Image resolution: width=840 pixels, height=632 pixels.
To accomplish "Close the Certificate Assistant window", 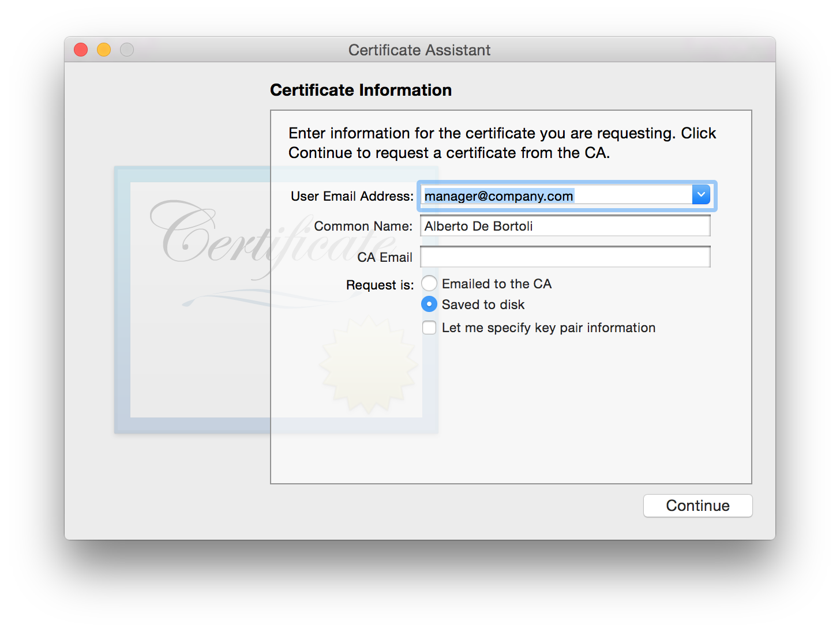I will 80,50.
